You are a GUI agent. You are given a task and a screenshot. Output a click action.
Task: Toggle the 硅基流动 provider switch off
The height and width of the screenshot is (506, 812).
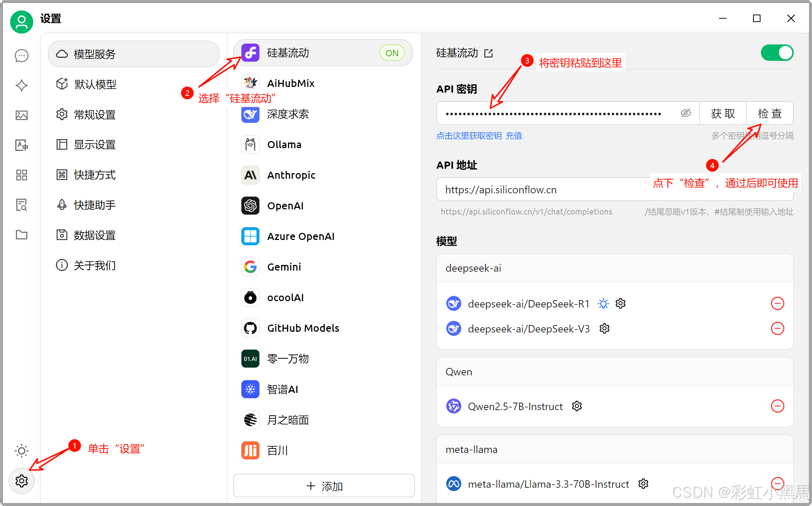point(777,53)
